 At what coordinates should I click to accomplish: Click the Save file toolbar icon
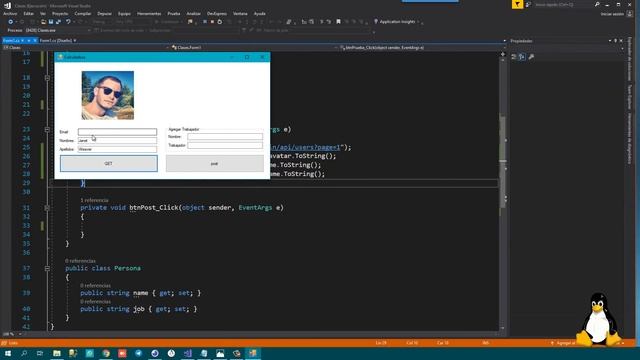coord(51,22)
